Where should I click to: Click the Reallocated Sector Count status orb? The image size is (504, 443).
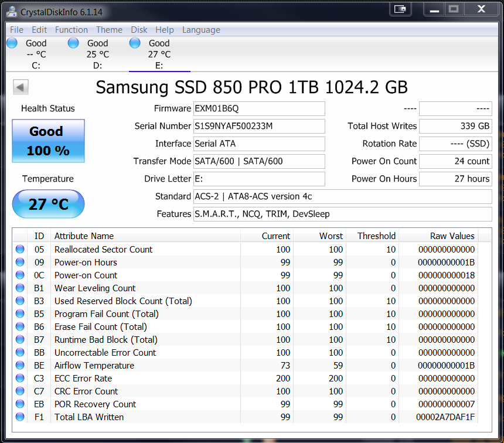[21, 250]
